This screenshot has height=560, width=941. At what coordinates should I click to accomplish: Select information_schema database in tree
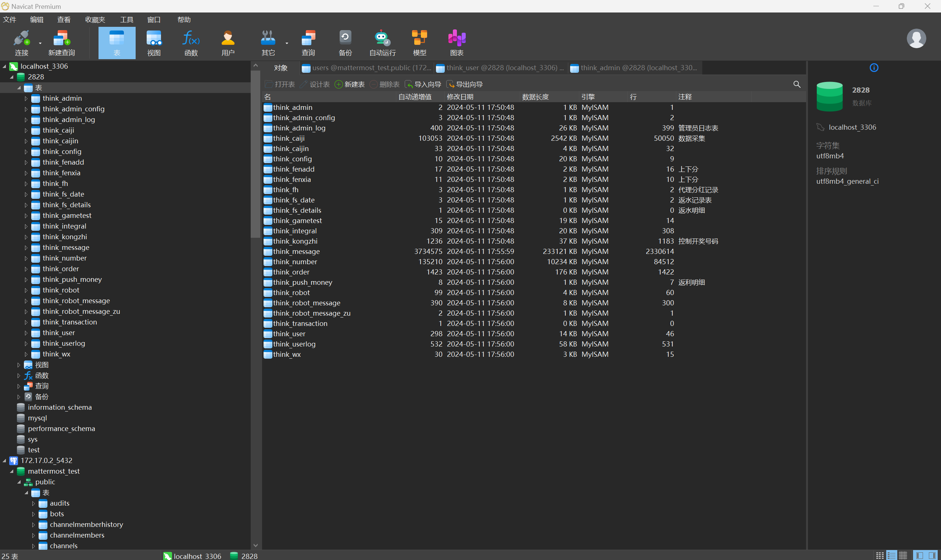[x=60, y=408]
